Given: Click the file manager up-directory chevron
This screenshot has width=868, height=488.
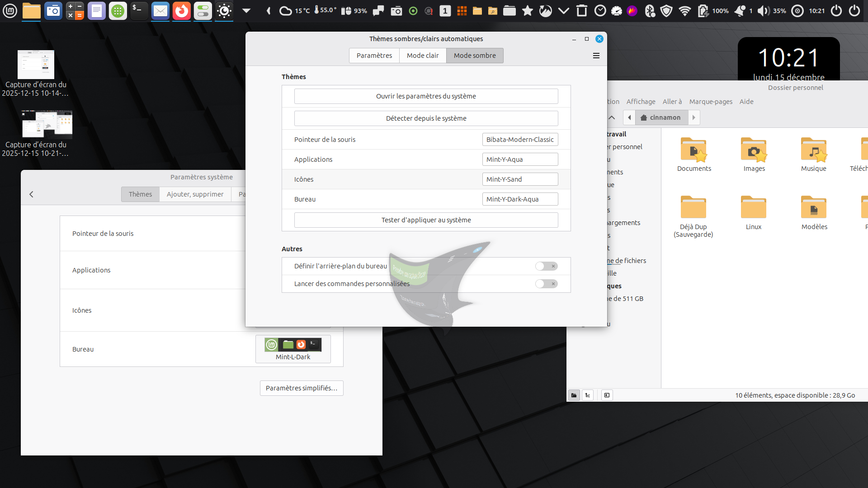Looking at the screenshot, I should click(x=612, y=117).
